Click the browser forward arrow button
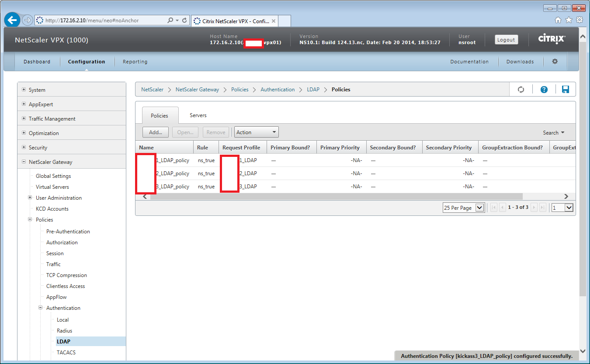This screenshot has height=364, width=590. pyautogui.click(x=27, y=20)
